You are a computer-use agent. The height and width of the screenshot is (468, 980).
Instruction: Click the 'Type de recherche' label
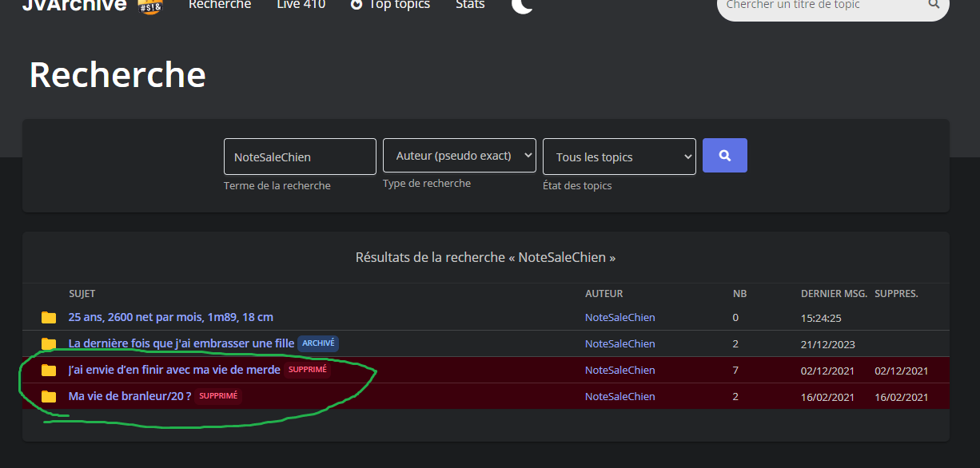[427, 183]
